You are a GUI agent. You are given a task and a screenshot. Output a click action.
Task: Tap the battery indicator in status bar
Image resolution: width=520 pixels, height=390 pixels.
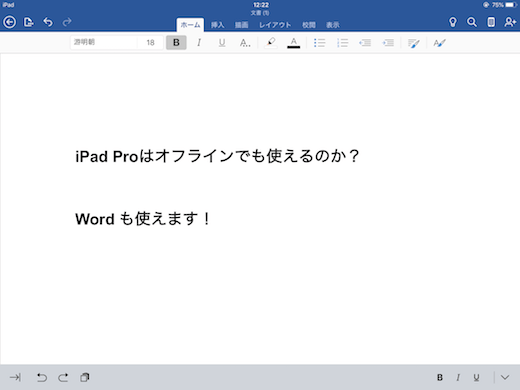tap(511, 5)
